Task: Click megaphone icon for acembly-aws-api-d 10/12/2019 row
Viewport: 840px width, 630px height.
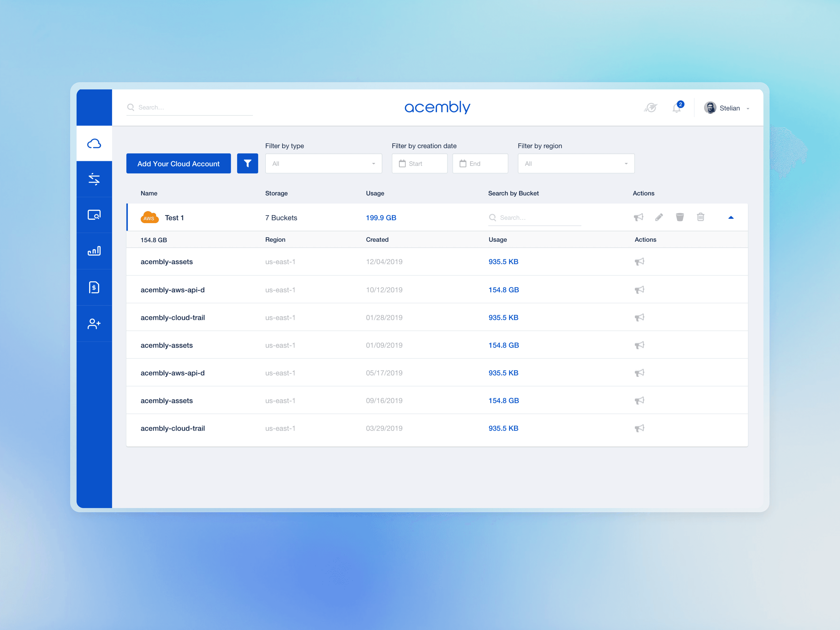Action: click(640, 290)
